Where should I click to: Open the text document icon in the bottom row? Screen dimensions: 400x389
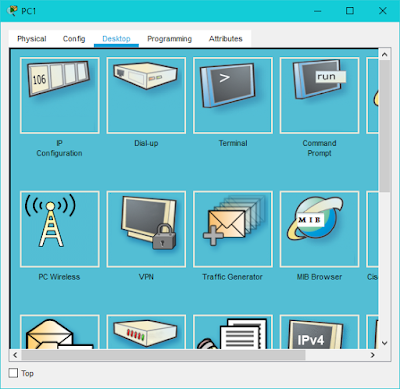[233, 332]
